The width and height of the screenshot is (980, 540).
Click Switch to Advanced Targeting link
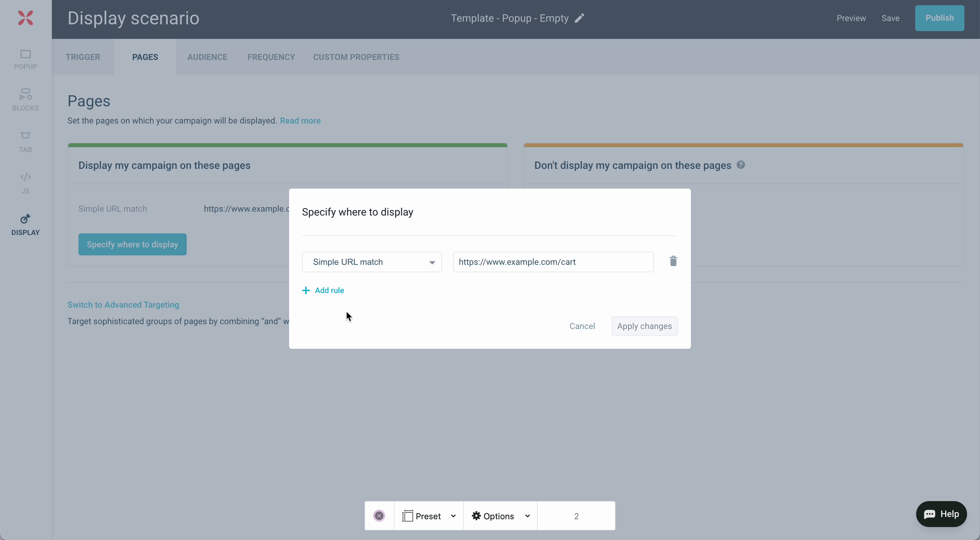coord(123,305)
